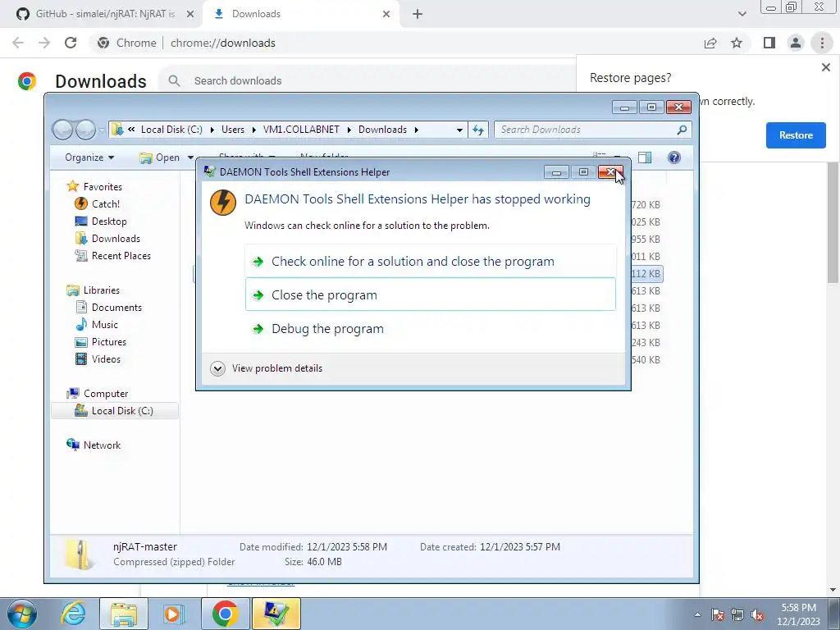This screenshot has width=840, height=630.
Task: Select DAEMON Tools error taskbar item
Action: coord(276,614)
